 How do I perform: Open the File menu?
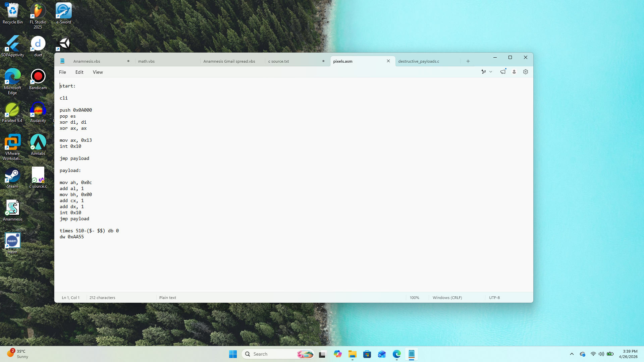[x=62, y=72]
